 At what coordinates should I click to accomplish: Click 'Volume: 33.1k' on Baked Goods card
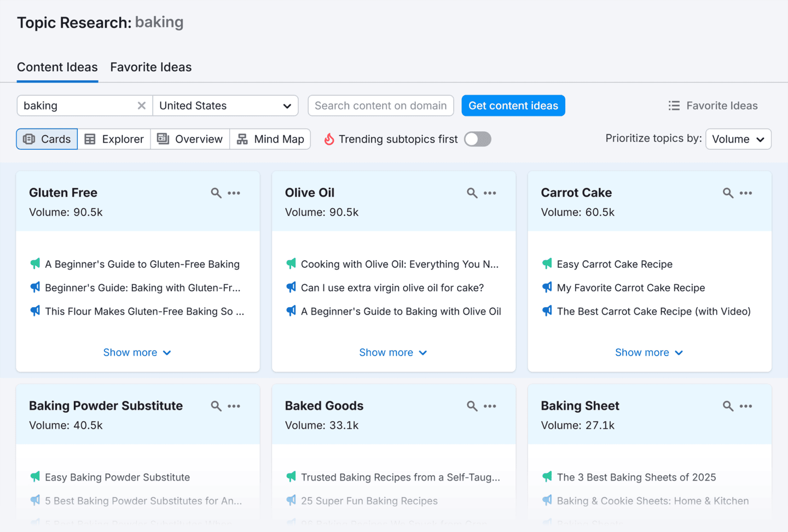pos(322,425)
